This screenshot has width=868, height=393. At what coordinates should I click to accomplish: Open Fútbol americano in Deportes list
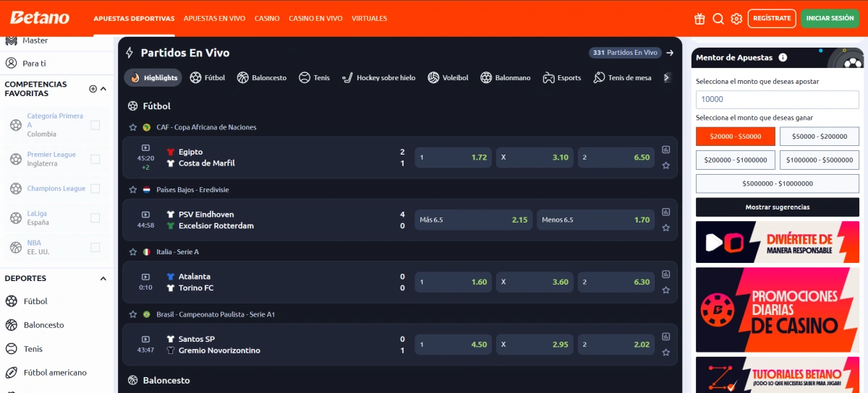tap(55, 373)
